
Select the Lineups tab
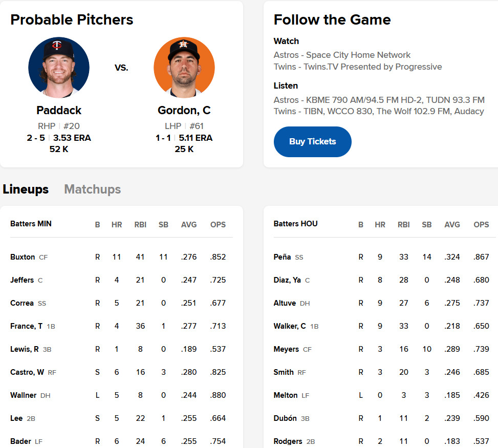(26, 189)
